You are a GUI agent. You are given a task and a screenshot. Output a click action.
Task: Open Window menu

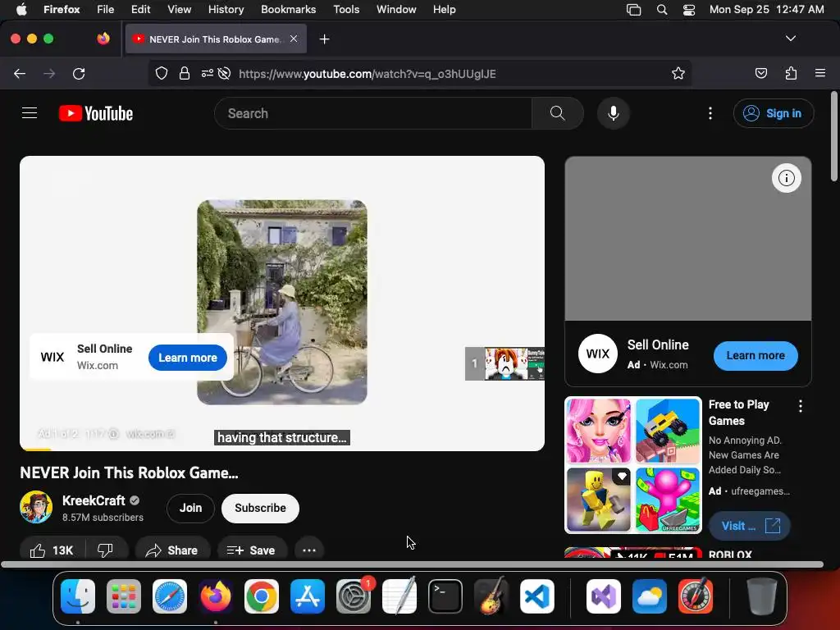tap(396, 9)
